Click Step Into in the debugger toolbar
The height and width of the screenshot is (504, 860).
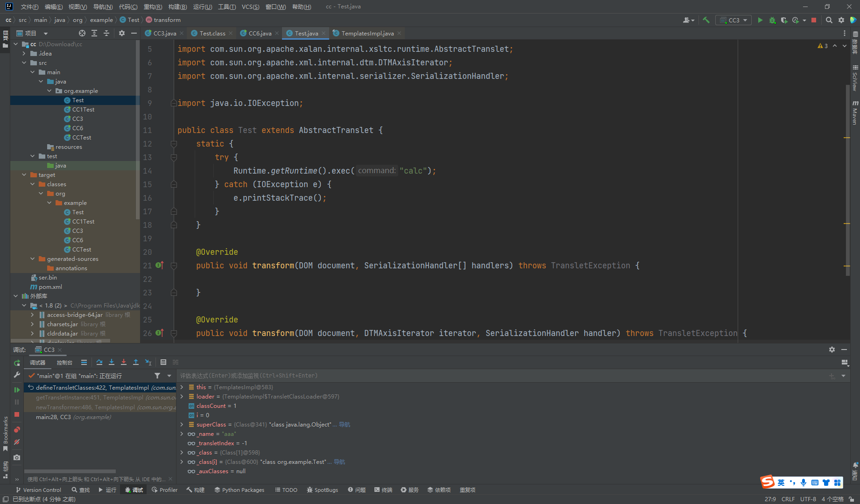click(112, 362)
